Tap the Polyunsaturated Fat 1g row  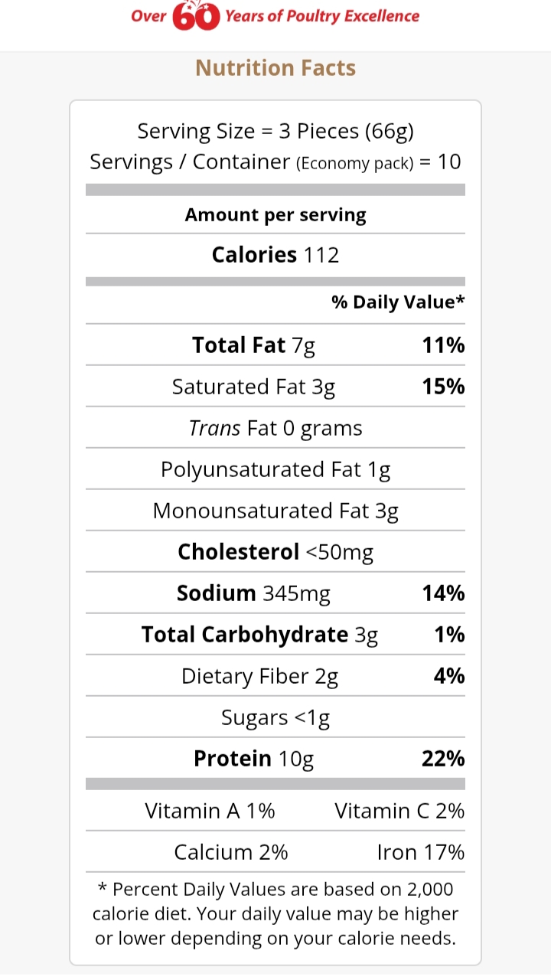[275, 469]
